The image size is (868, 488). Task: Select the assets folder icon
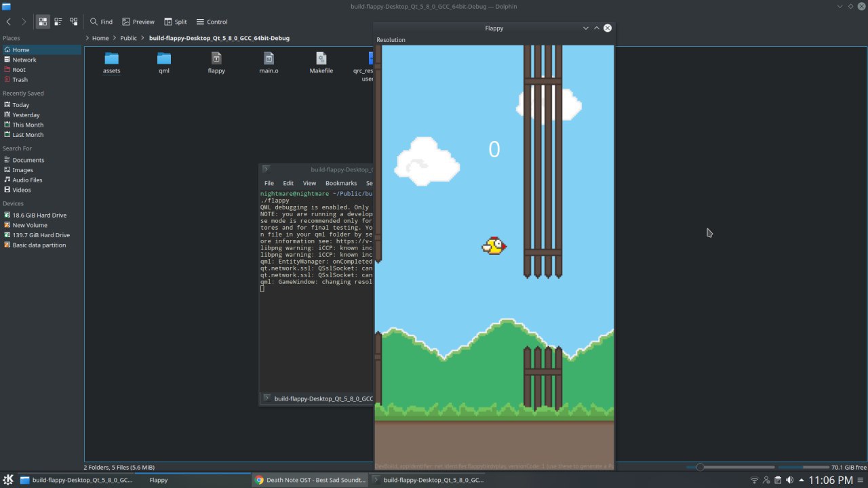coord(111,58)
